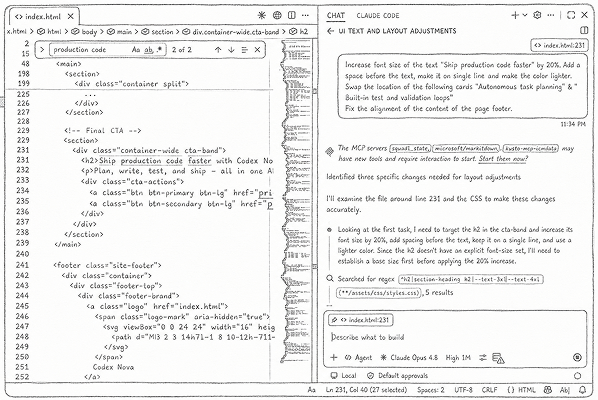Click the kusto-mcp-icmdata server chip
Image resolution: width=598 pixels, height=400 pixels.
(530, 148)
